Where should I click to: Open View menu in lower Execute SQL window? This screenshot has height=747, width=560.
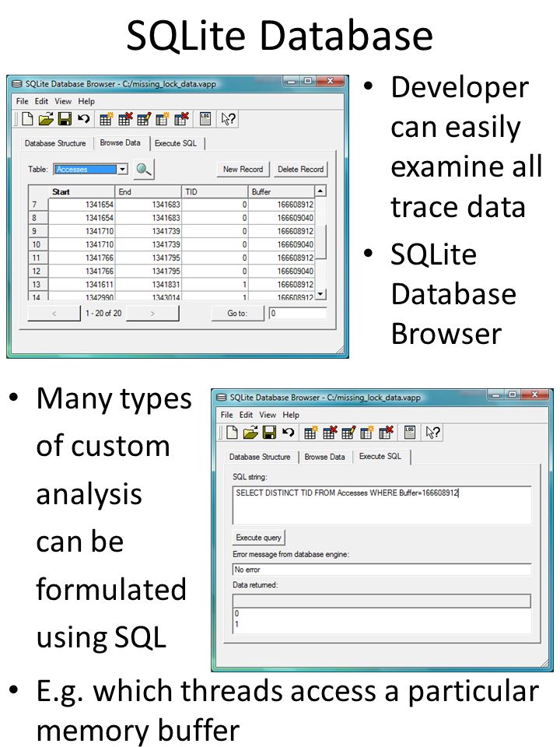(267, 415)
